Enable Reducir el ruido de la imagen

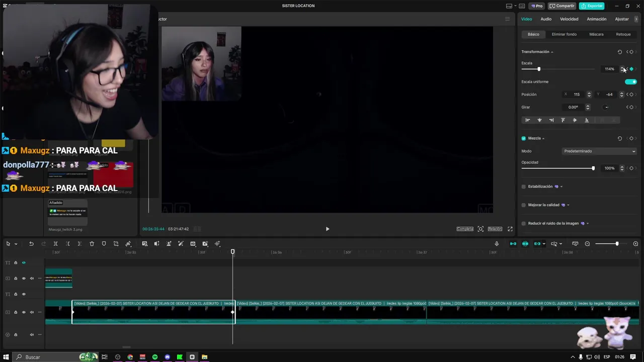[524, 223]
